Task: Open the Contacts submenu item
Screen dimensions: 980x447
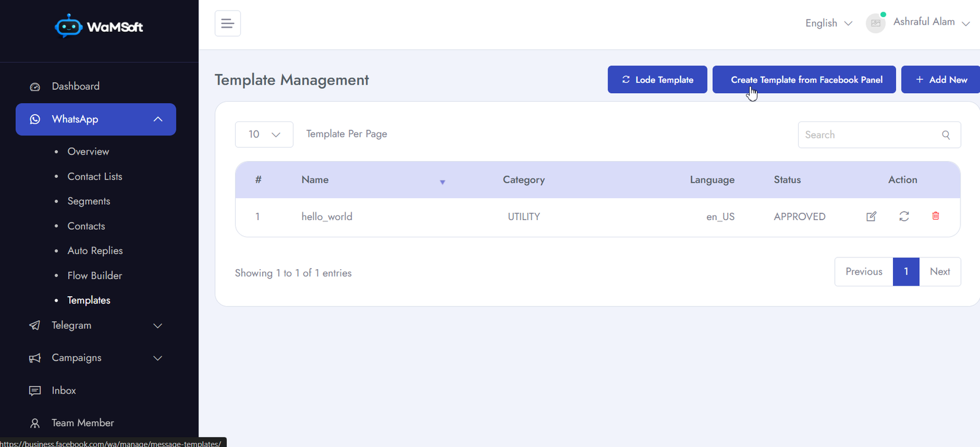Action: click(86, 226)
